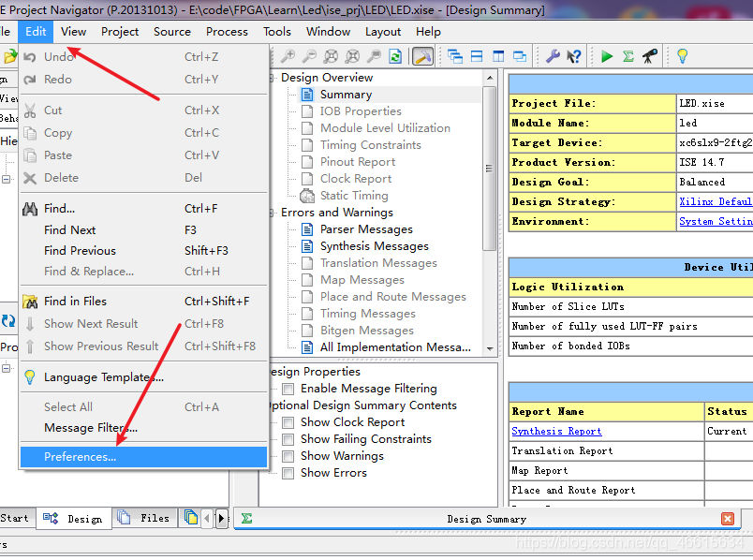753x560 pixels.
Task: Open Synthesis Messages tree item
Action: point(374,246)
